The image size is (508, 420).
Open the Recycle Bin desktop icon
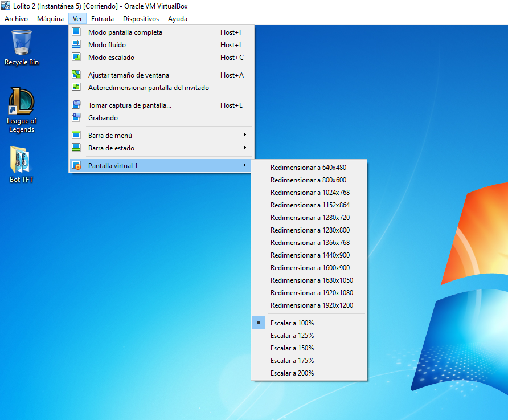22,43
